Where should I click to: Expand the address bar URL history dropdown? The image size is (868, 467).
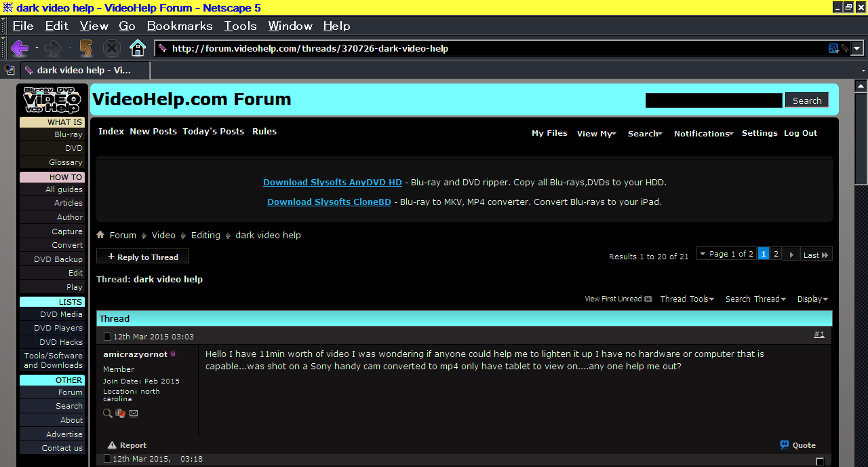pos(857,48)
